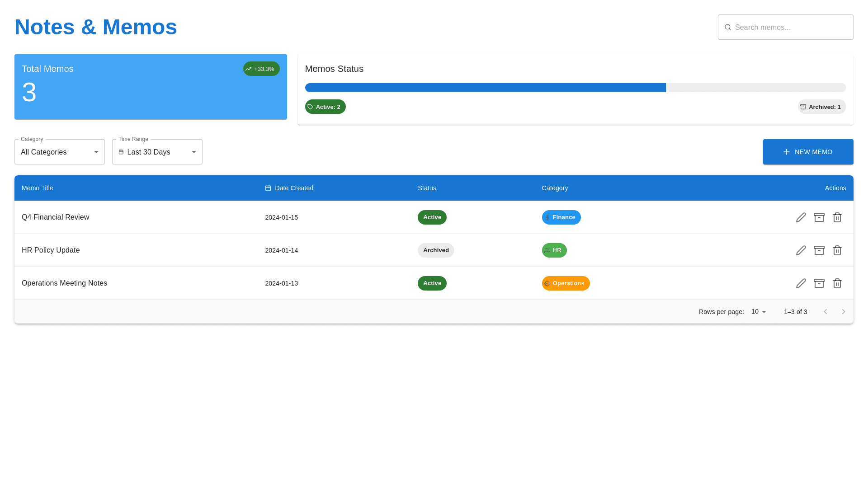Screen dimensions: 868x488
Task: Click the New Memo button
Action: click(x=808, y=152)
